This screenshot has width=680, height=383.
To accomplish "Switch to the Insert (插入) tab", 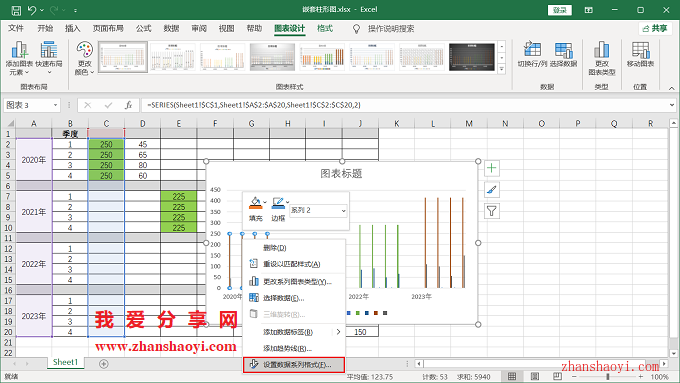I will (72, 29).
